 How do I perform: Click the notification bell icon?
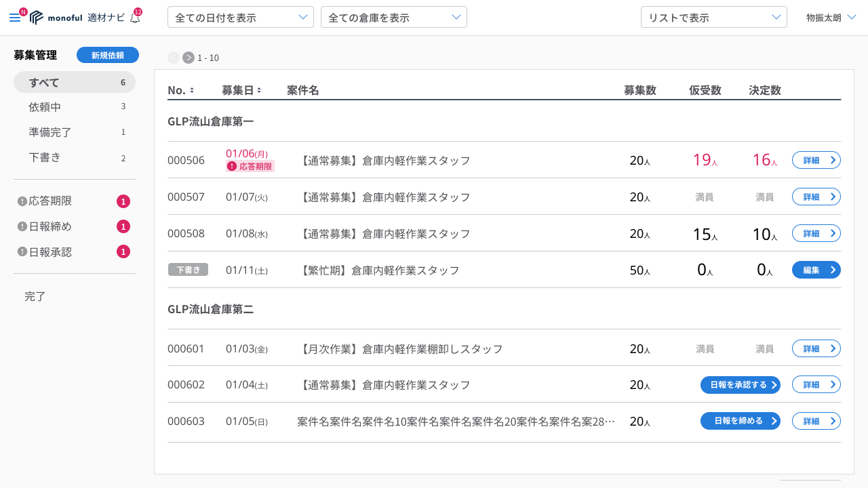pyautogui.click(x=135, y=18)
